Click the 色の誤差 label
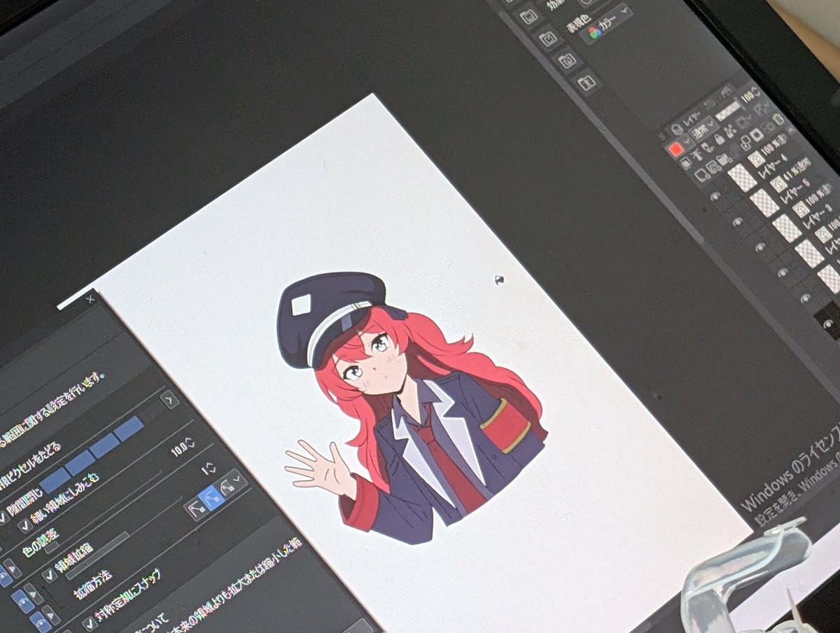 [41, 545]
